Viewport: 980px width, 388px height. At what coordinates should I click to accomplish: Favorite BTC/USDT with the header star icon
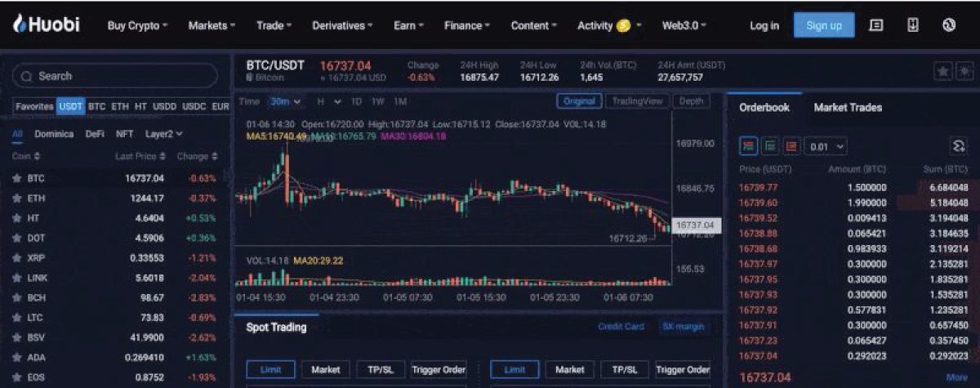point(943,72)
